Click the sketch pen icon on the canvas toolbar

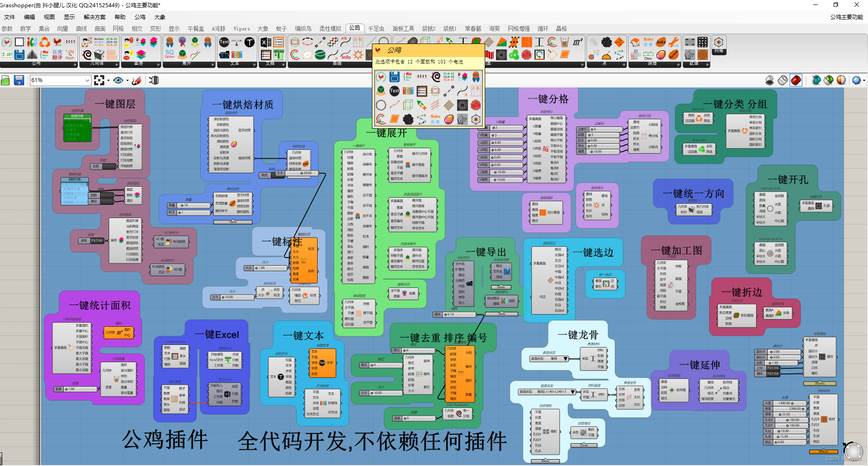point(137,80)
